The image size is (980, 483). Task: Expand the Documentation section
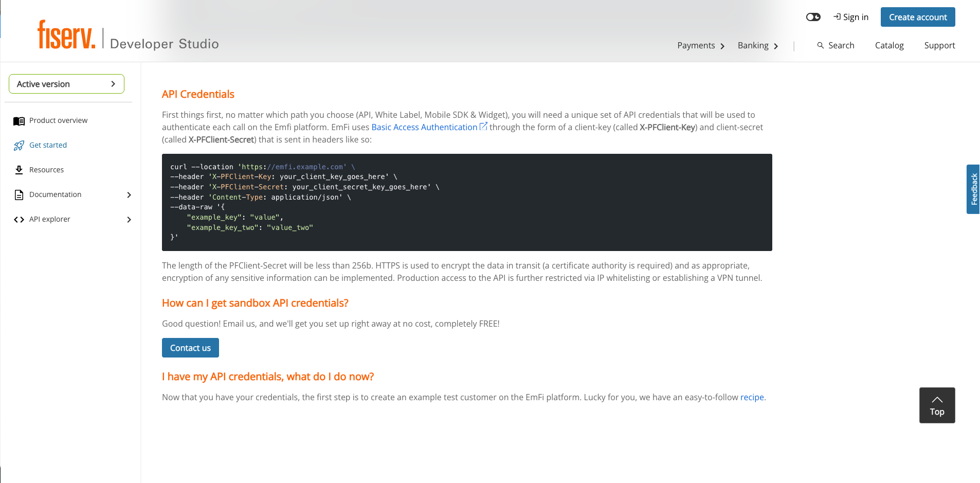click(x=129, y=194)
